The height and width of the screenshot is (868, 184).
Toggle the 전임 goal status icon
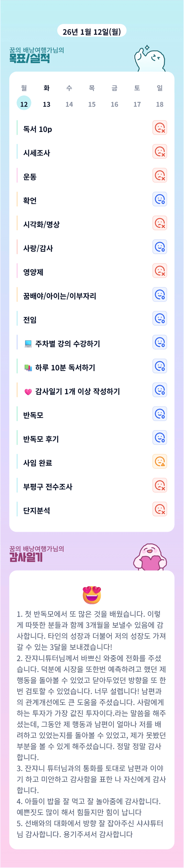(159, 318)
